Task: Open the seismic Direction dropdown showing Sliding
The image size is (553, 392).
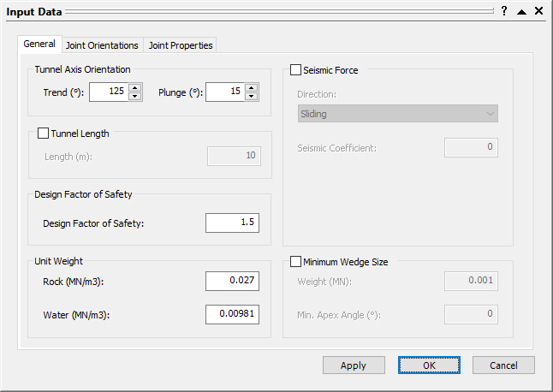Action: click(x=398, y=114)
